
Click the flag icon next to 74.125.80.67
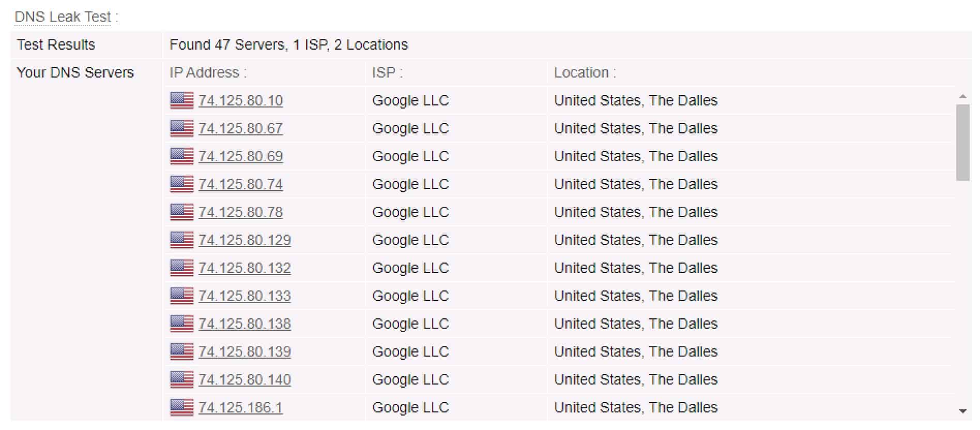pos(181,128)
